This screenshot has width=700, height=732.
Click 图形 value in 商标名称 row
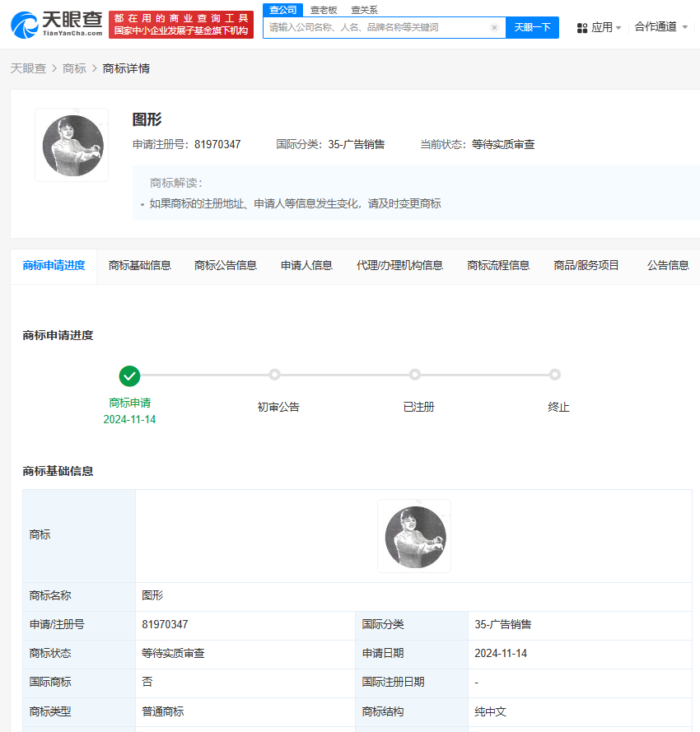click(x=152, y=595)
